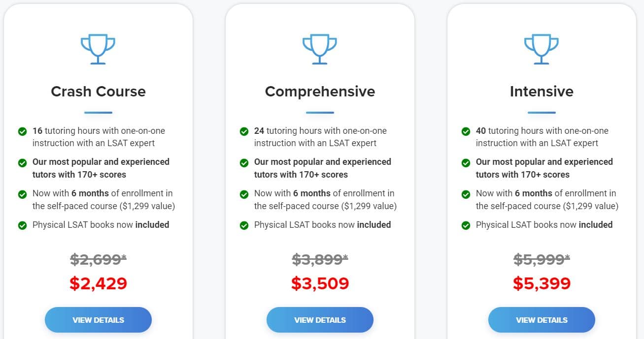This screenshot has width=644, height=339.
Task: Open View Details for Intensive plan
Action: [542, 320]
